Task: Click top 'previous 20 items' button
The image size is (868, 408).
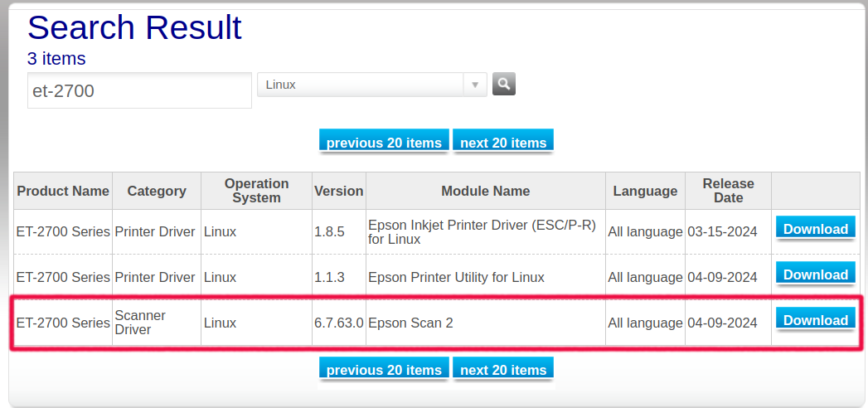Action: [384, 142]
